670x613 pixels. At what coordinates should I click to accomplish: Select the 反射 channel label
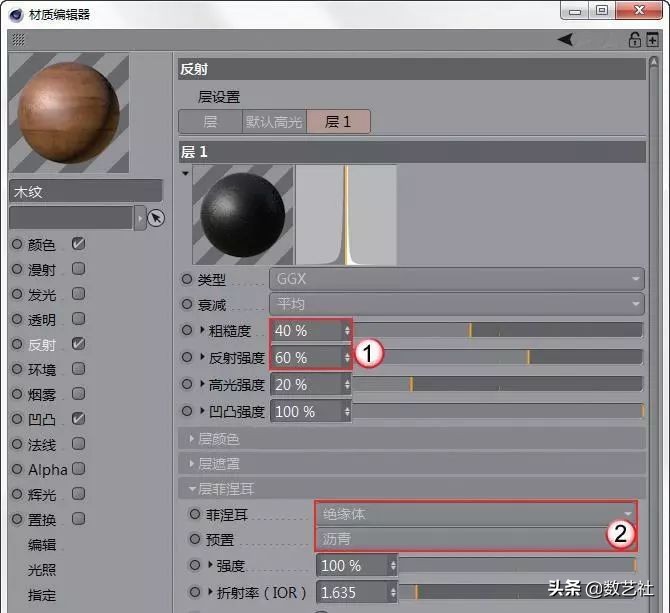[x=42, y=345]
